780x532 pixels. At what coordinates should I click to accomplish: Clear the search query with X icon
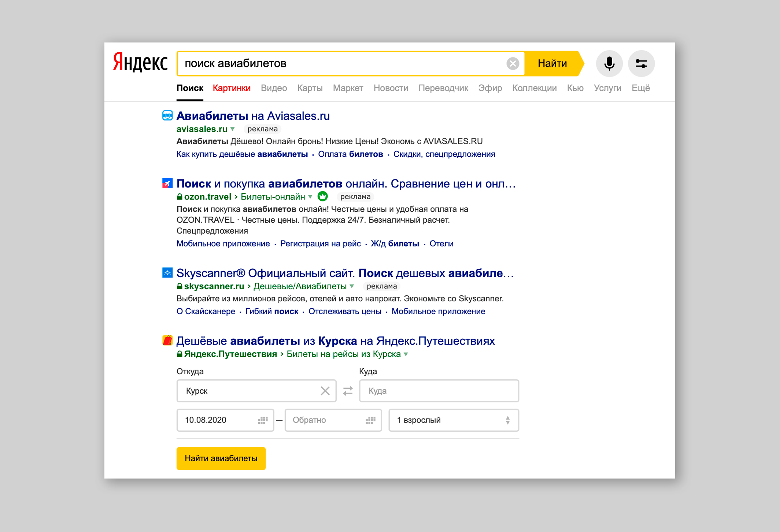(513, 64)
